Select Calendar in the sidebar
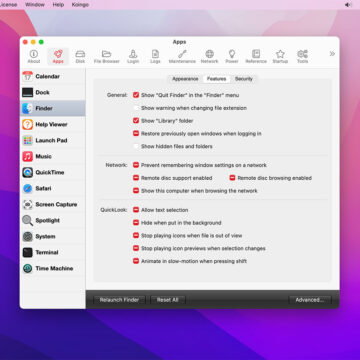 pyautogui.click(x=53, y=76)
